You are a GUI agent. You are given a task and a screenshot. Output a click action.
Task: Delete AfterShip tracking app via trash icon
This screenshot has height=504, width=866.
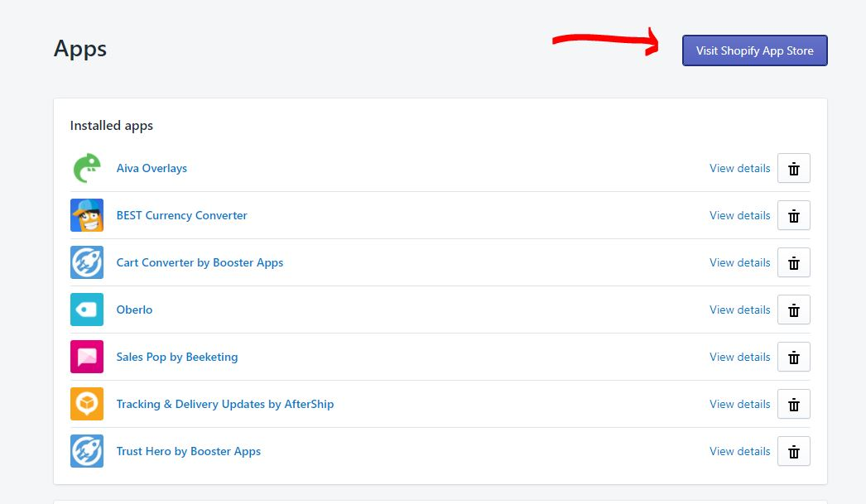[x=794, y=404]
